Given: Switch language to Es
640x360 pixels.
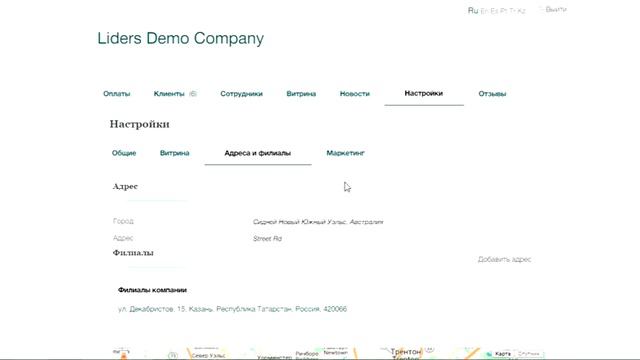Looking at the screenshot, I should click(494, 11).
